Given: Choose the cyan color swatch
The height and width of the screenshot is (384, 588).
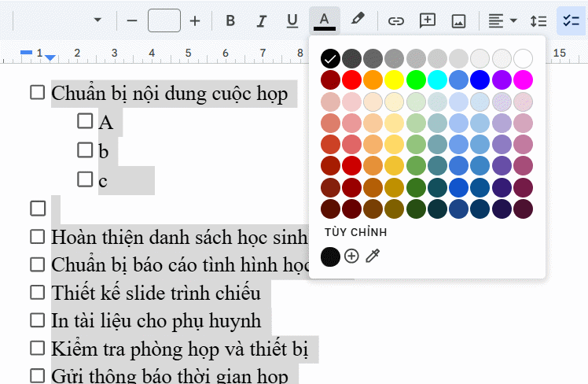Looking at the screenshot, I should click(437, 80).
